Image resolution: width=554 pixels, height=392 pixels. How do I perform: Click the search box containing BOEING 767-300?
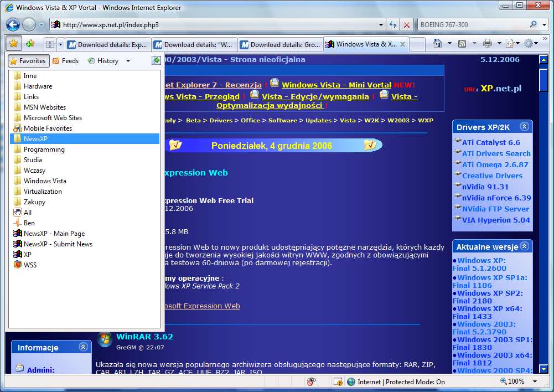click(x=473, y=25)
